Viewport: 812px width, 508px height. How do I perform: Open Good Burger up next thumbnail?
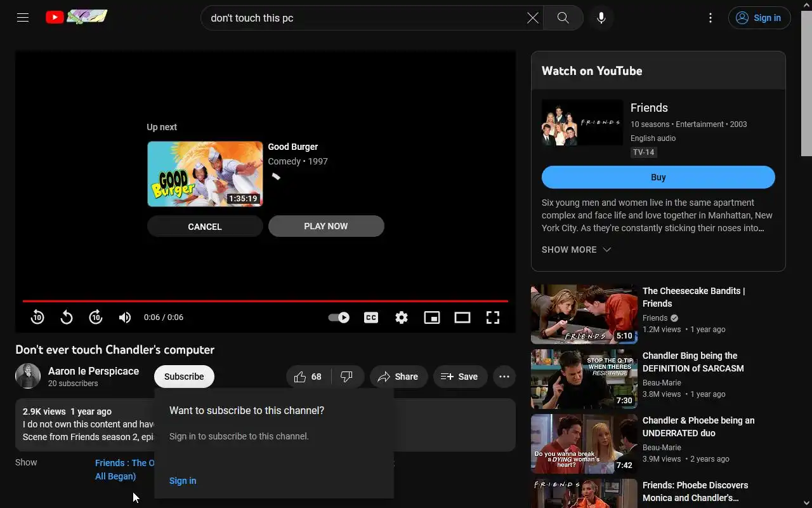(205, 174)
